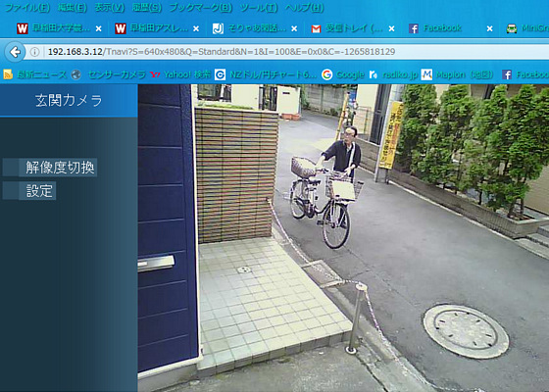
Task: Open the 編集(E) menu
Action: pyautogui.click(x=72, y=8)
